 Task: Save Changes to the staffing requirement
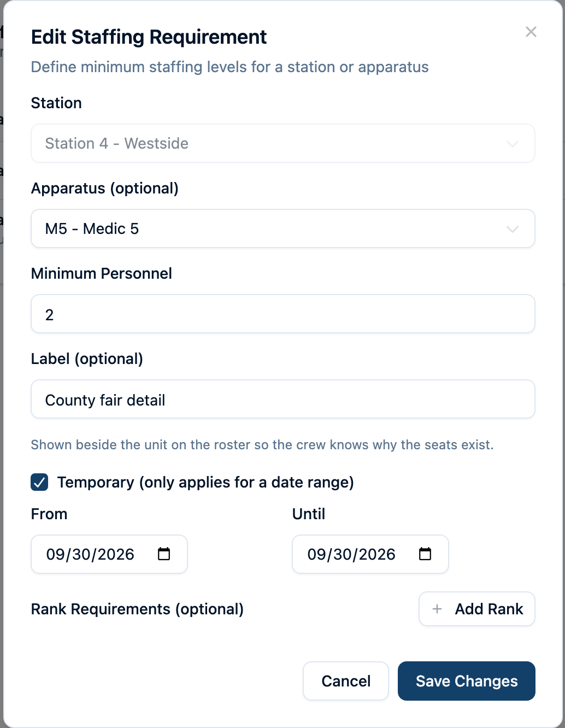467,681
